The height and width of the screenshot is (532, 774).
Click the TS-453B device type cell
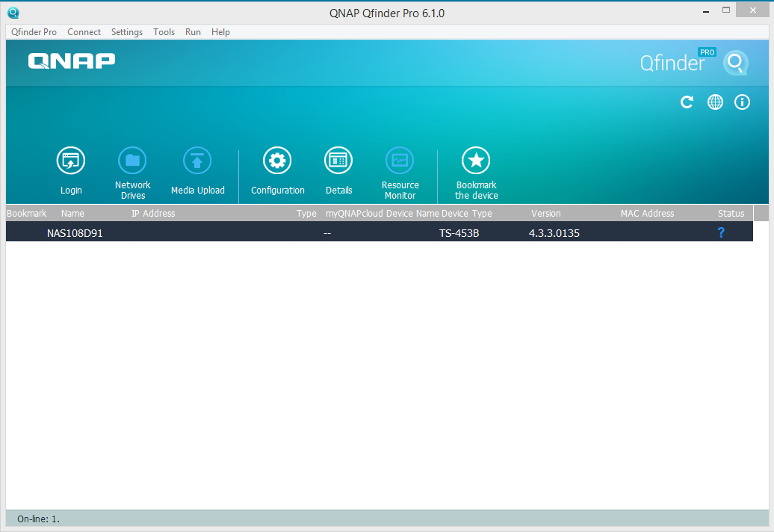459,233
